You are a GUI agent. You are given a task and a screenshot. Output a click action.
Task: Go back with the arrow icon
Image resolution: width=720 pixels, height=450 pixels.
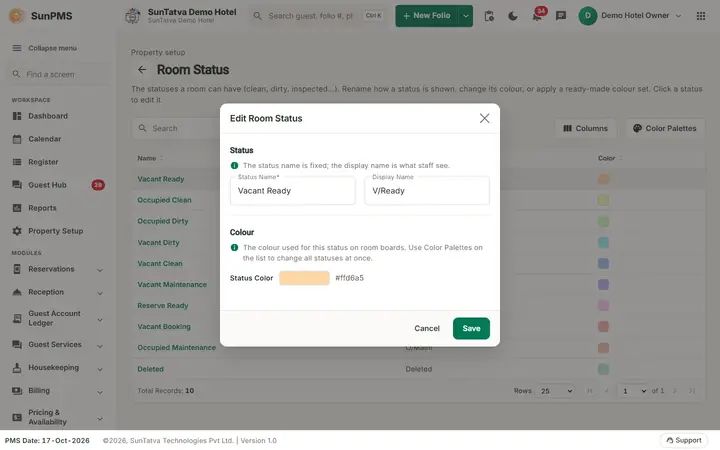(x=142, y=70)
